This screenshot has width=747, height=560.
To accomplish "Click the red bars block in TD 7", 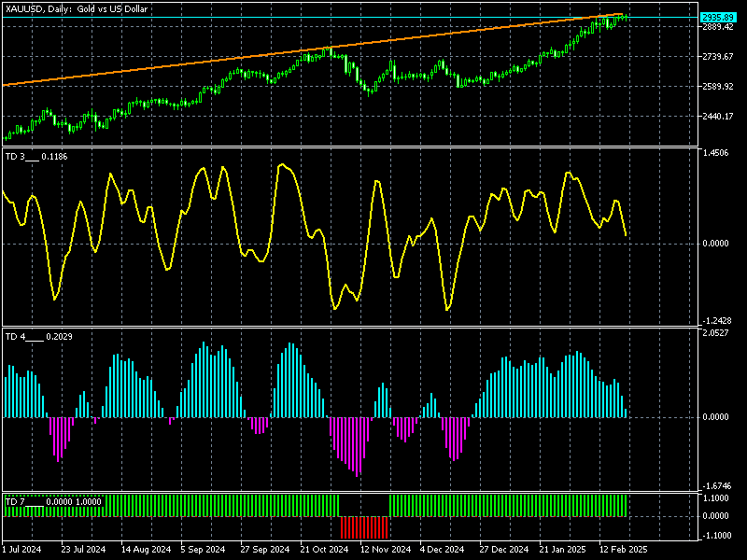I will [x=364, y=527].
